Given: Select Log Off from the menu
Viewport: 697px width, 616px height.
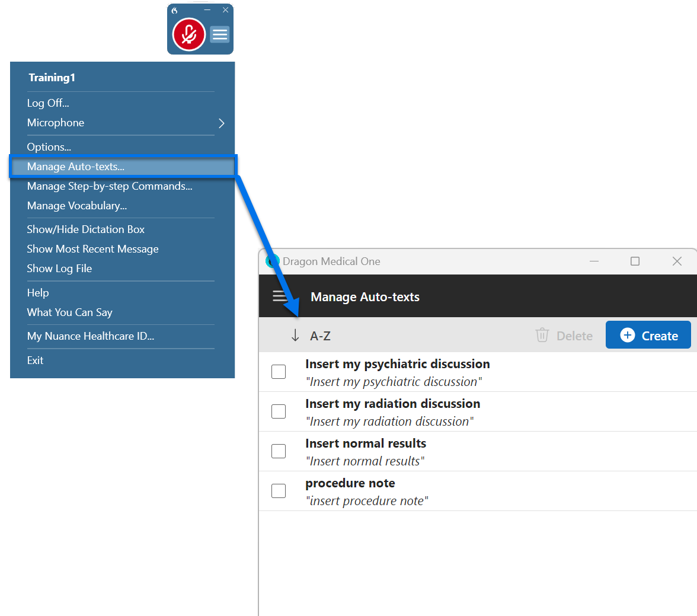Looking at the screenshot, I should click(x=48, y=103).
